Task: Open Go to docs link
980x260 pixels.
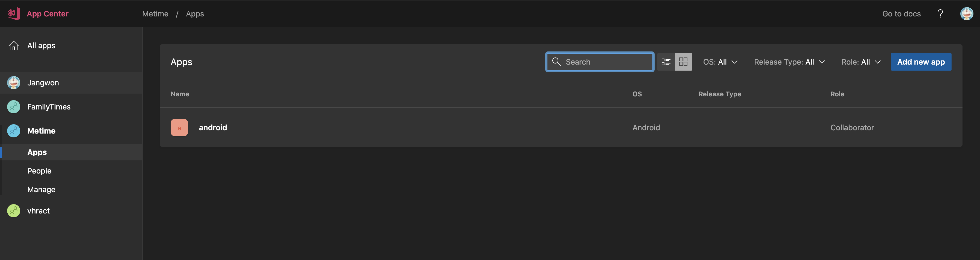Action: click(x=901, y=14)
